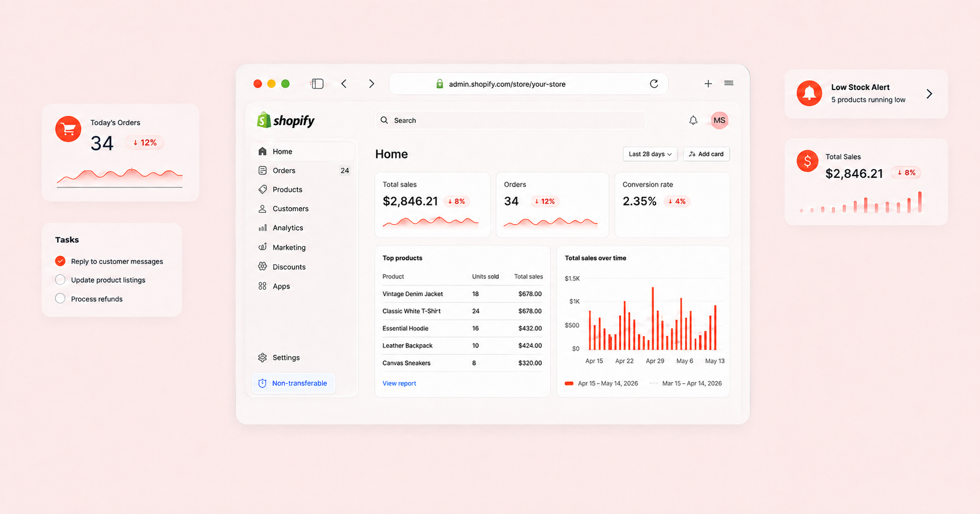Click Total sales over time chart title
The width and height of the screenshot is (980, 514).
pos(596,258)
